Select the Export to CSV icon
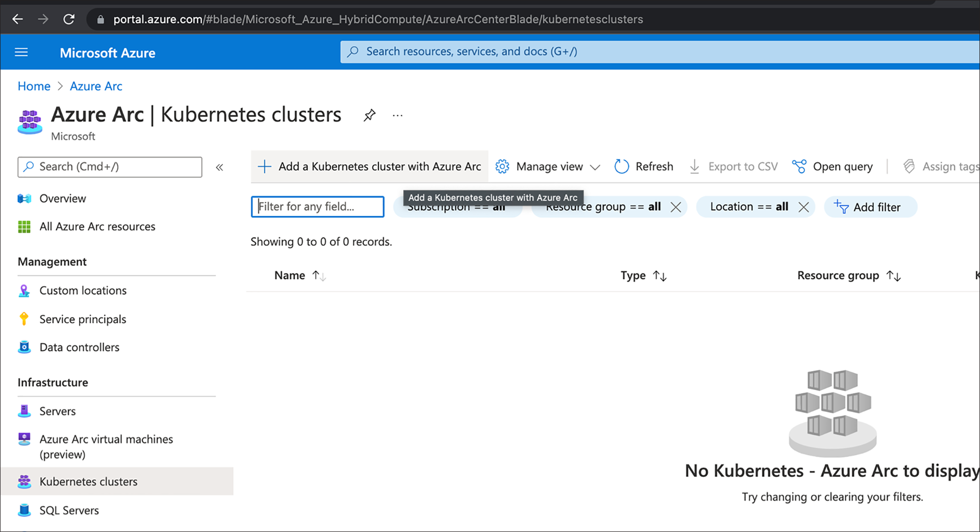Viewport: 980px width, 532px height. click(x=694, y=166)
